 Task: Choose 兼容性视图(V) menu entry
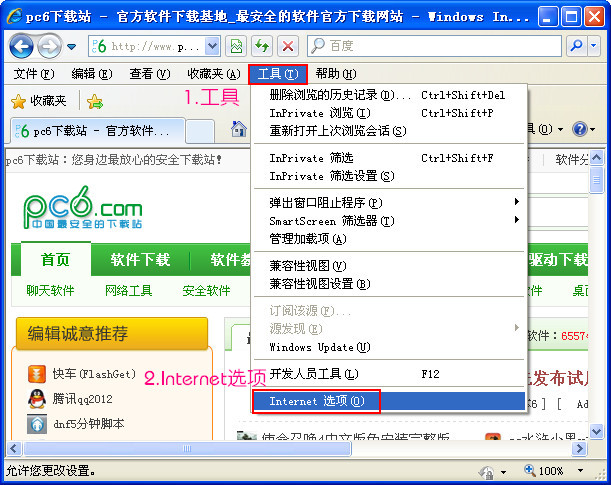[389, 266]
